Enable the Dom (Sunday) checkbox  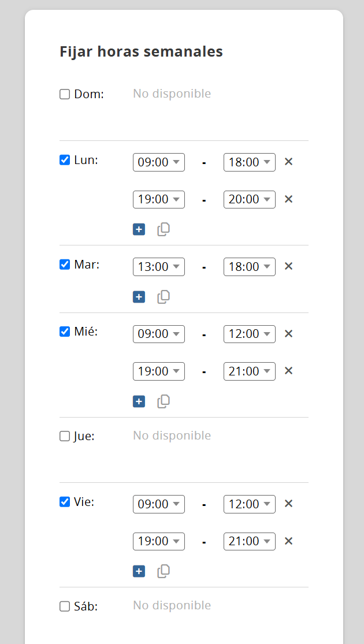click(65, 94)
